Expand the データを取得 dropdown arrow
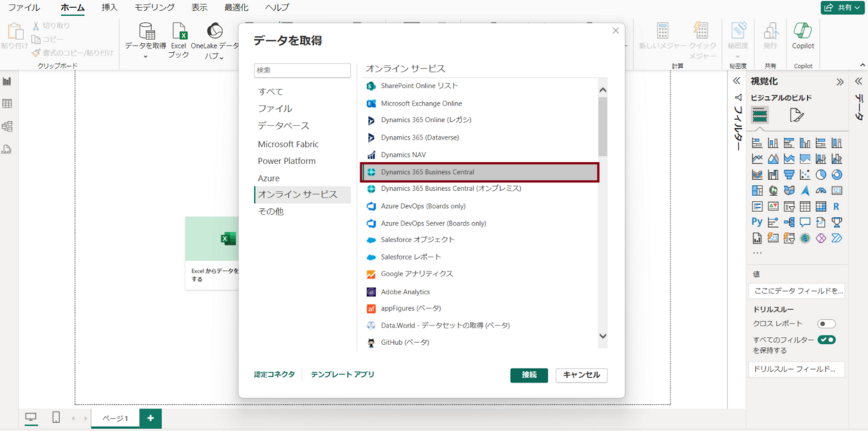Image resolution: width=868 pixels, height=431 pixels. click(146, 57)
